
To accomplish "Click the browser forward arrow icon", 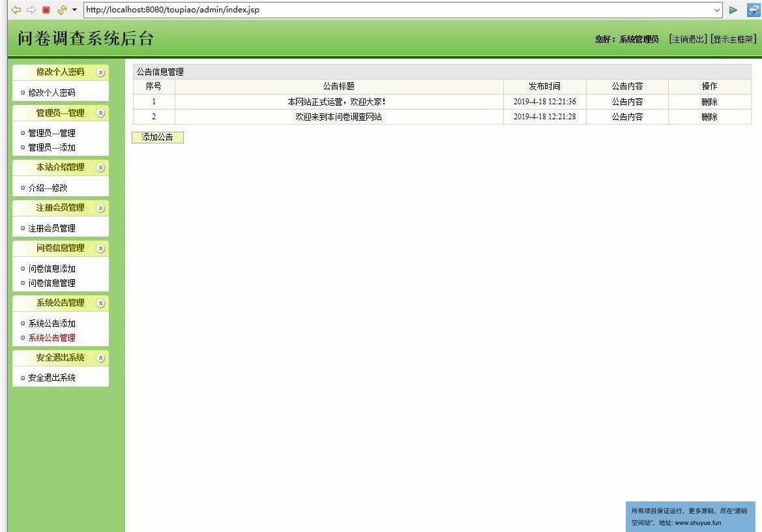I will click(x=31, y=10).
